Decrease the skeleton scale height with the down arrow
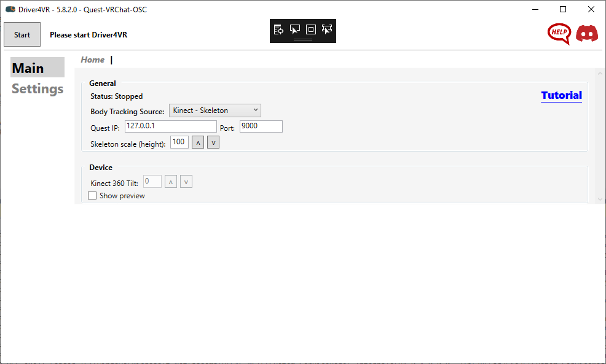 (213, 142)
